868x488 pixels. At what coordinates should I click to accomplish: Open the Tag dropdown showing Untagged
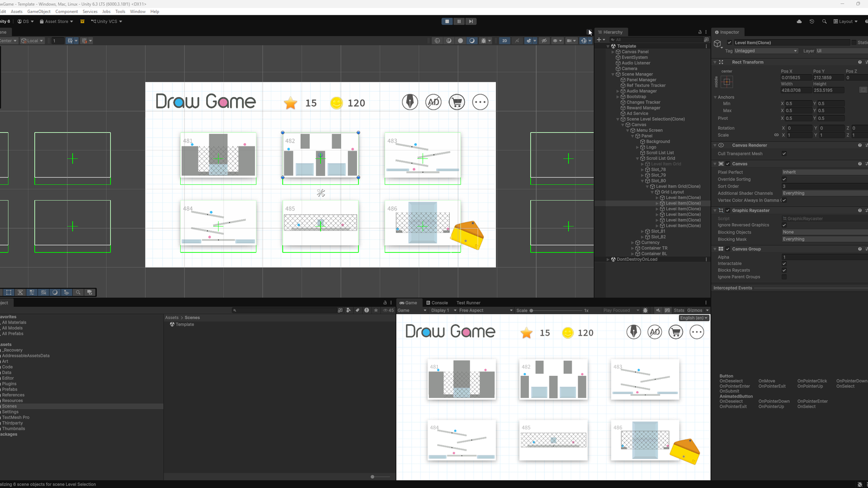[765, 51]
